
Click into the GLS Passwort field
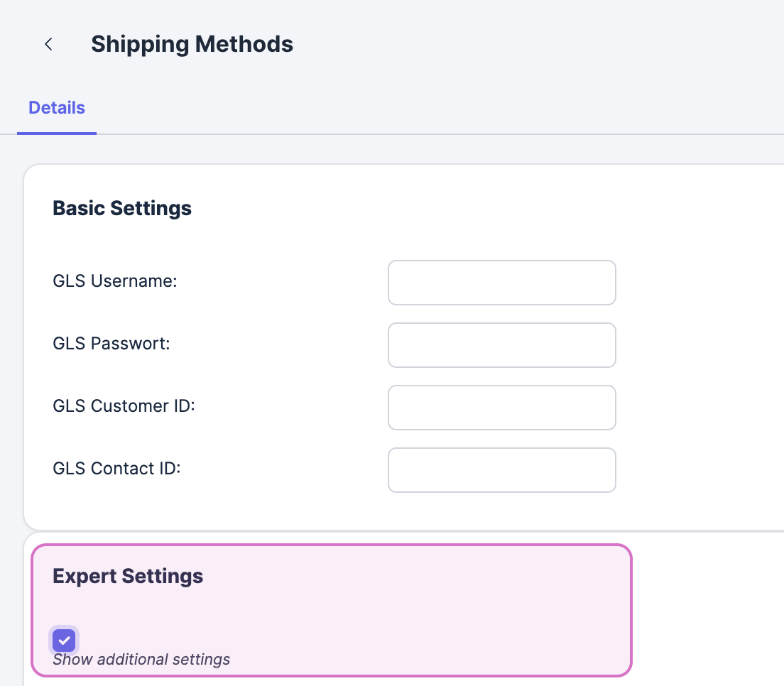pos(501,345)
